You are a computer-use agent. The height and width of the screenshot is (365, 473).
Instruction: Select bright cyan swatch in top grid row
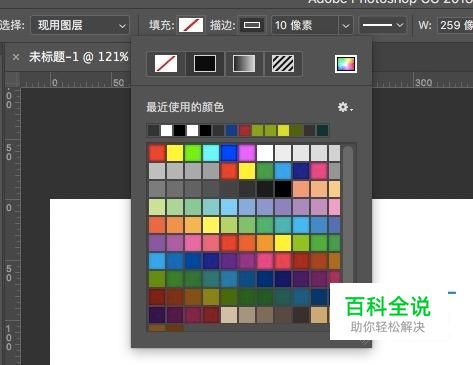click(x=211, y=153)
